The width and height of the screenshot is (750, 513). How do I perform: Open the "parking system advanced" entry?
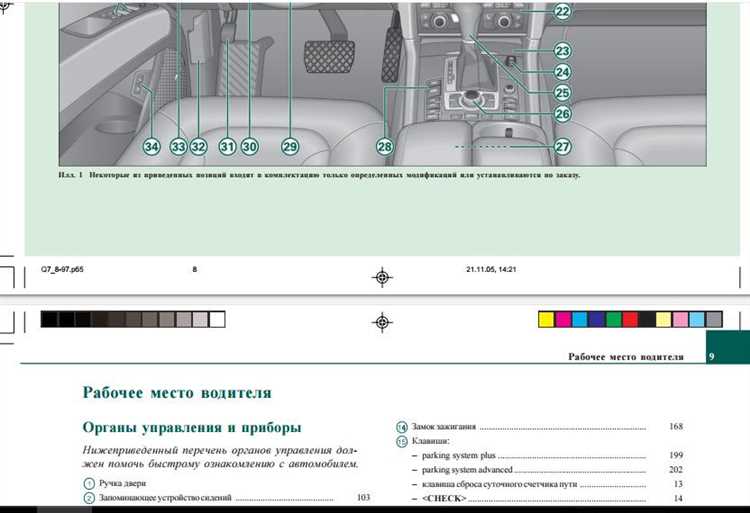(467, 469)
